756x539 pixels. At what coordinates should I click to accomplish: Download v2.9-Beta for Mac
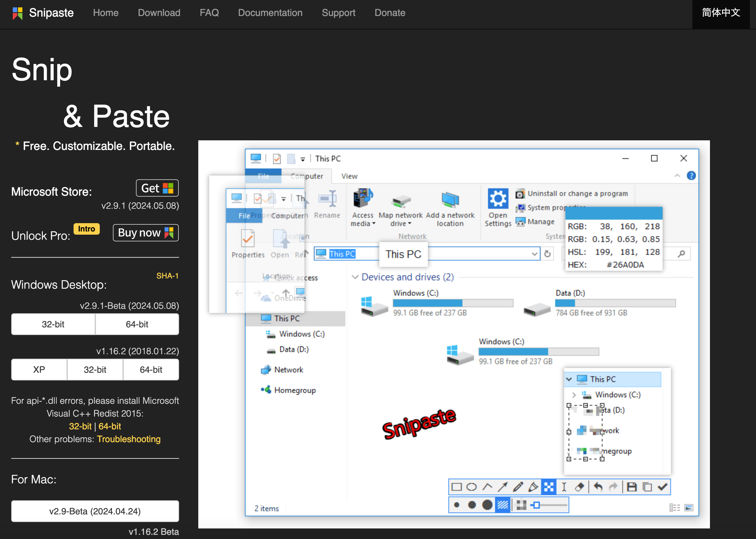(95, 511)
